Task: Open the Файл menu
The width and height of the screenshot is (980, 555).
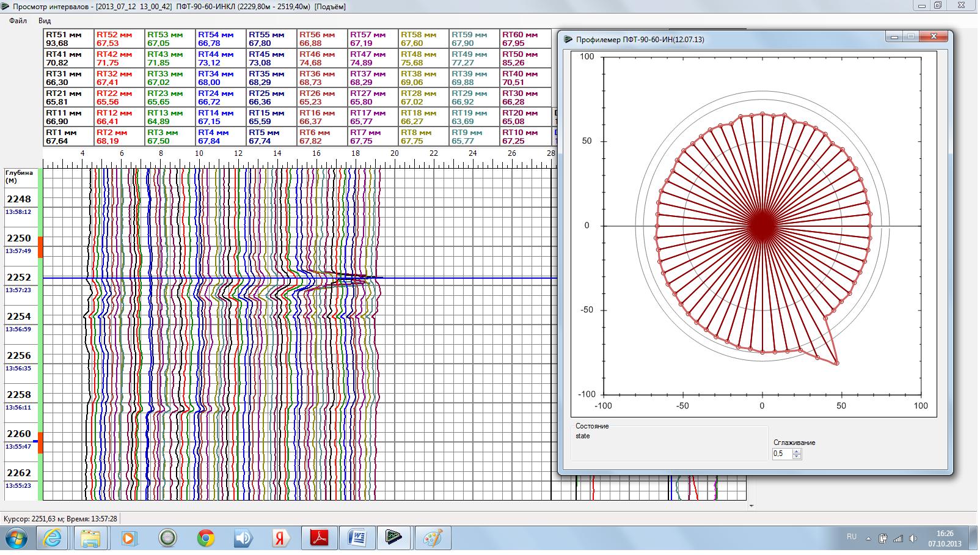Action: 18,21
